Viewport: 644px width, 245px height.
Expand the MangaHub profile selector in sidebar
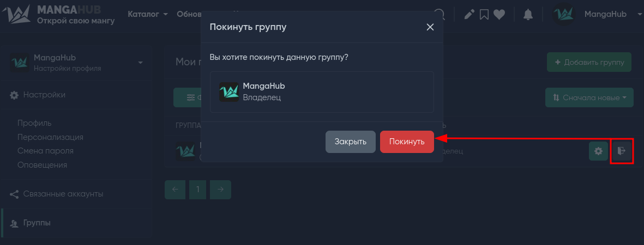click(76, 63)
